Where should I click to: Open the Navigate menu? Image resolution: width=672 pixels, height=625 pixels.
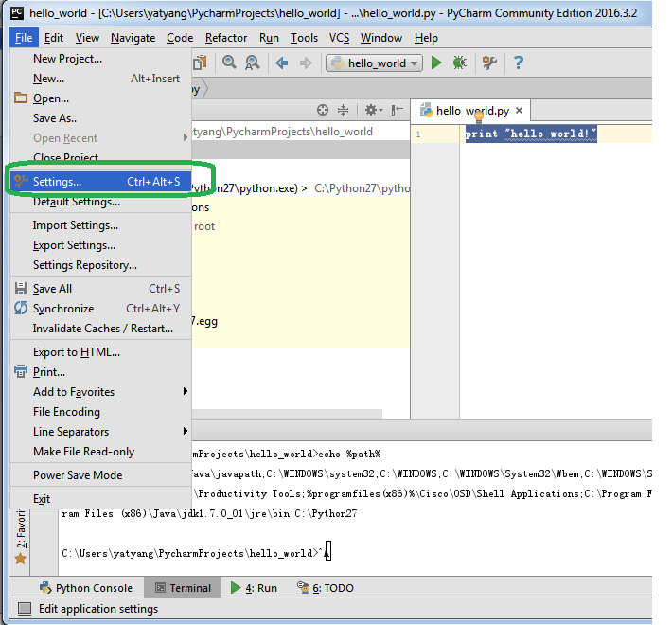click(x=133, y=38)
